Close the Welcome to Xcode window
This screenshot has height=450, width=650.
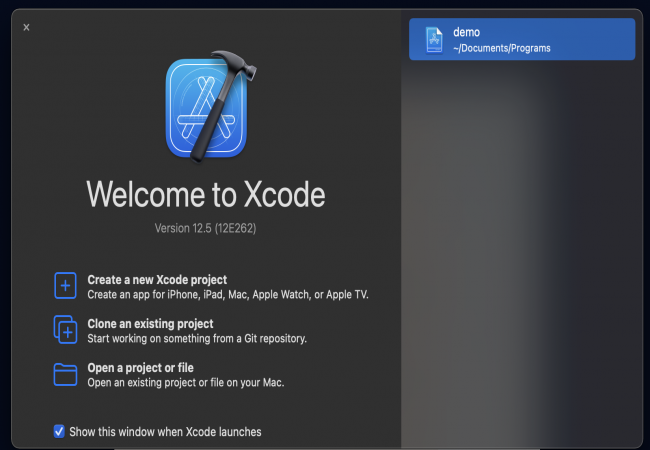(27, 27)
